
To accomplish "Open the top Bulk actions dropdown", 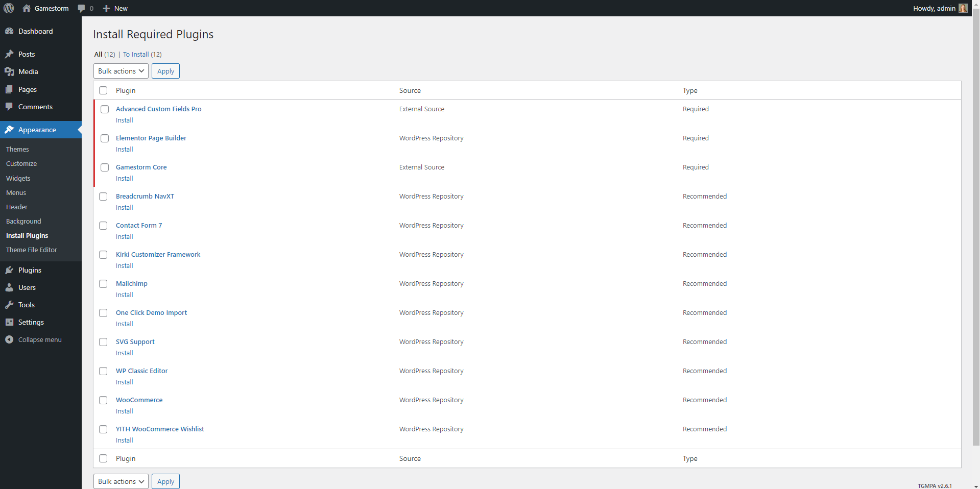I will click(x=121, y=71).
